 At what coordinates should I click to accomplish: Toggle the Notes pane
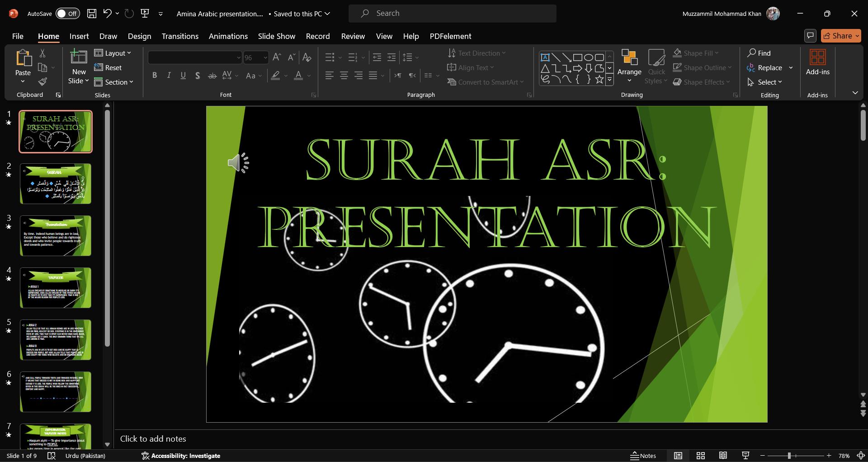(x=643, y=456)
